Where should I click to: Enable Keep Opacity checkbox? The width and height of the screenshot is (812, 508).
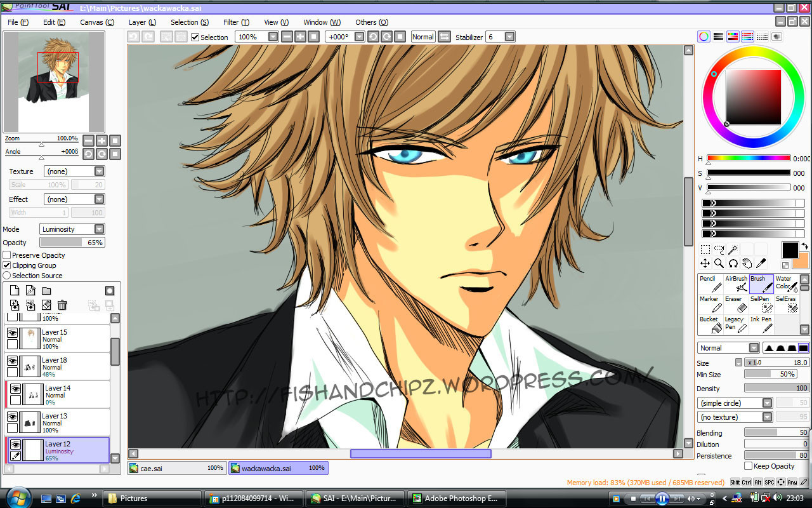(x=748, y=466)
